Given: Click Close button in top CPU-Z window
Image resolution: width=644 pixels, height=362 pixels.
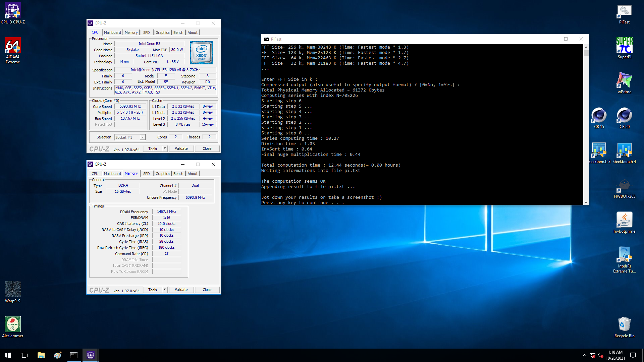Looking at the screenshot, I should (207, 148).
